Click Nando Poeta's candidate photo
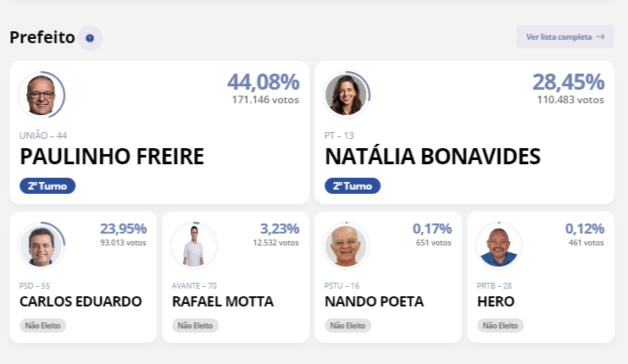The image size is (628, 364). 346,245
